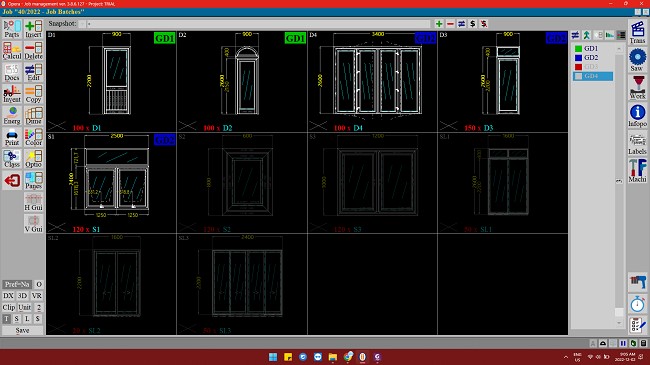Screen dimensions: 650x365
Task: Select the D4 door drawing thumbnail
Action: 372,81
